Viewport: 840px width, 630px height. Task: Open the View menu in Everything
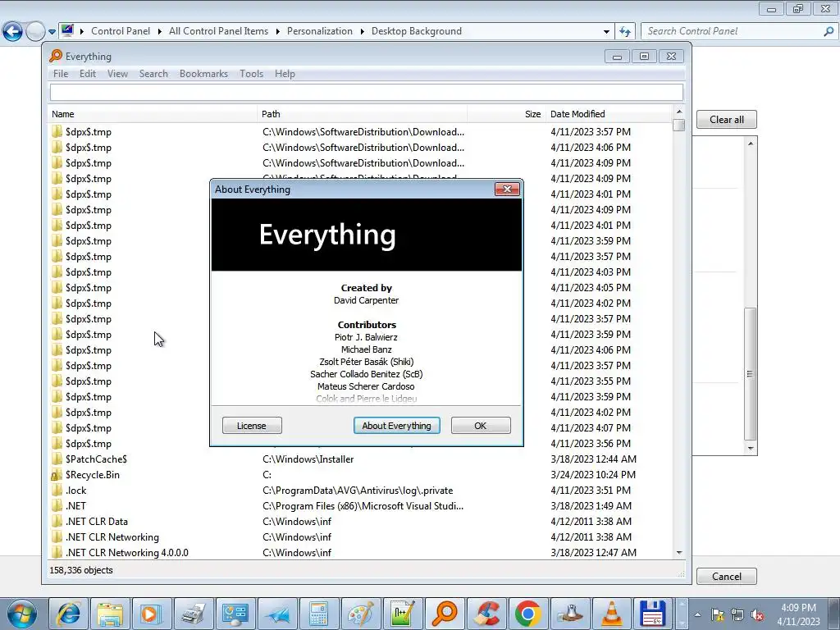117,74
